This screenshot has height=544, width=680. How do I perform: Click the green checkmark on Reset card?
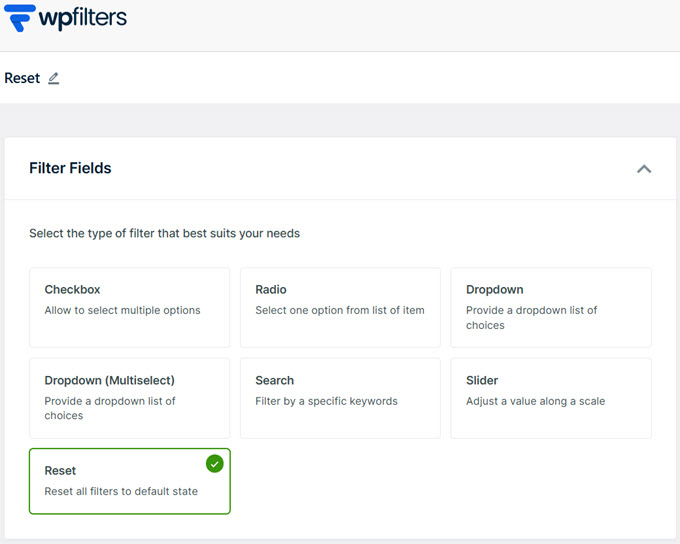click(214, 464)
